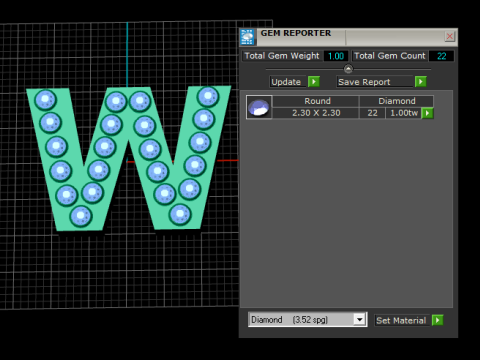The height and width of the screenshot is (360, 480).
Task: Click the GEM REPORTER title bar
Action: click(x=348, y=37)
